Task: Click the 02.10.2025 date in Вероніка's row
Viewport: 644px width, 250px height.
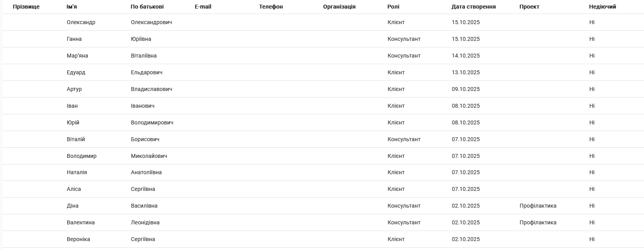Action: point(465,239)
